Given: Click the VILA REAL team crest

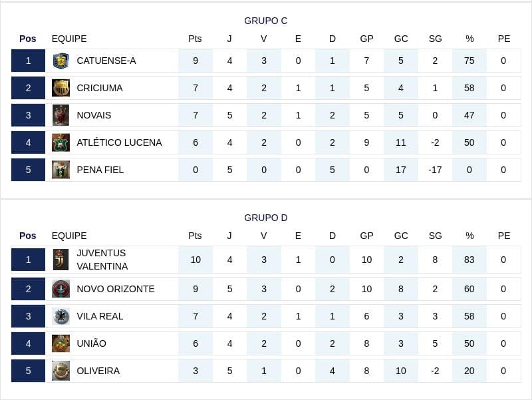Looking at the screenshot, I should click(x=61, y=316).
